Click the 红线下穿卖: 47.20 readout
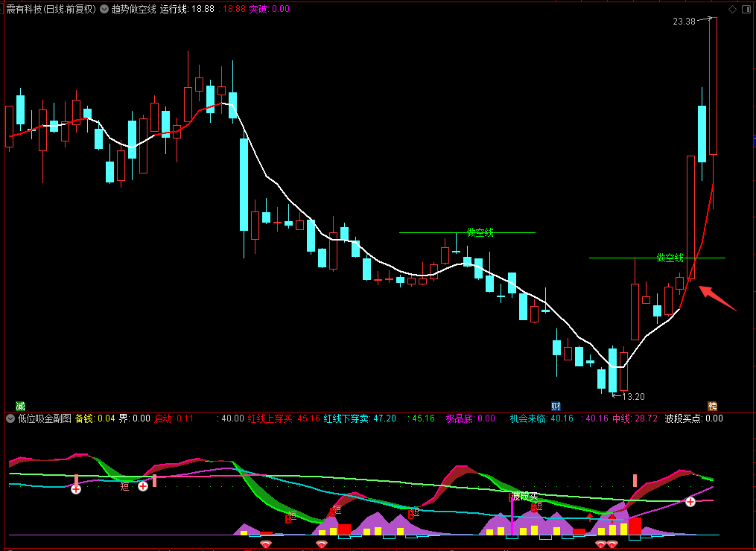756x551 pixels. tap(360, 418)
